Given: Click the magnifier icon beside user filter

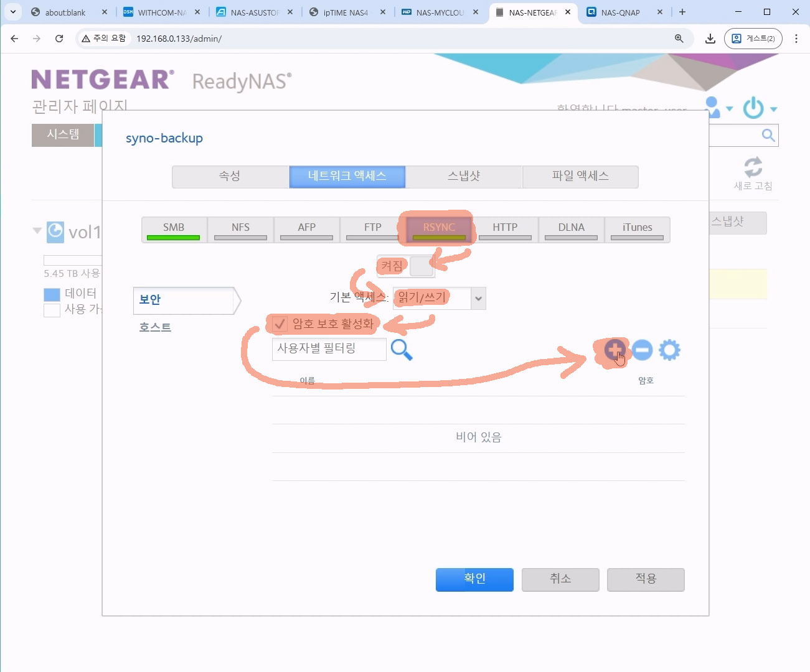Looking at the screenshot, I should pos(402,350).
